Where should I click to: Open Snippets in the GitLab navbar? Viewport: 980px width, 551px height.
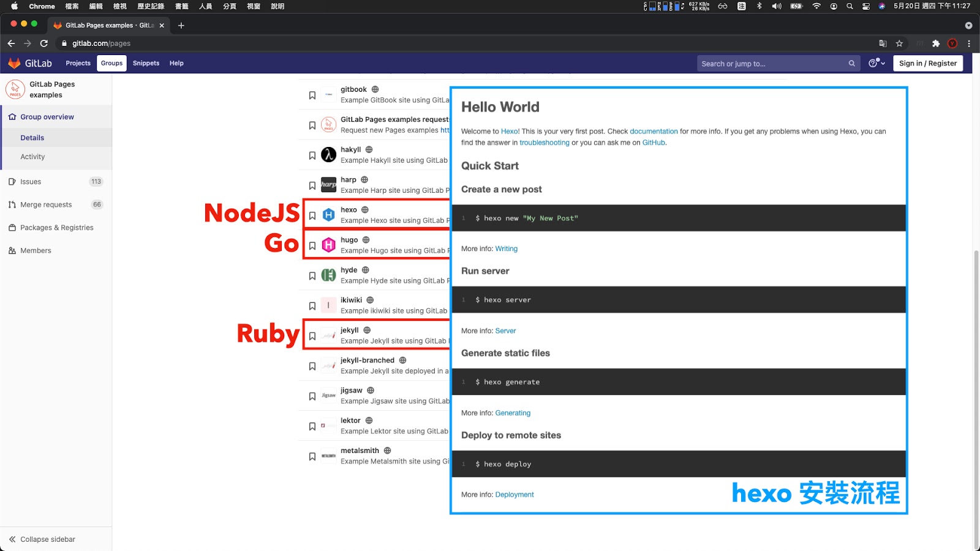click(x=146, y=63)
